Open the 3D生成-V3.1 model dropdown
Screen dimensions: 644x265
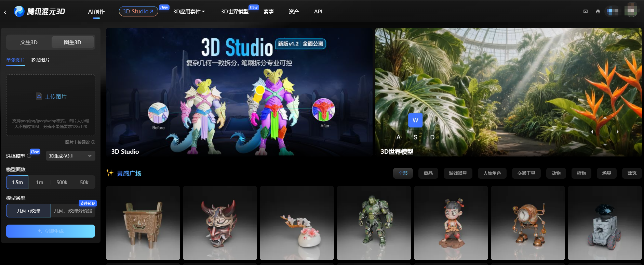tap(70, 156)
